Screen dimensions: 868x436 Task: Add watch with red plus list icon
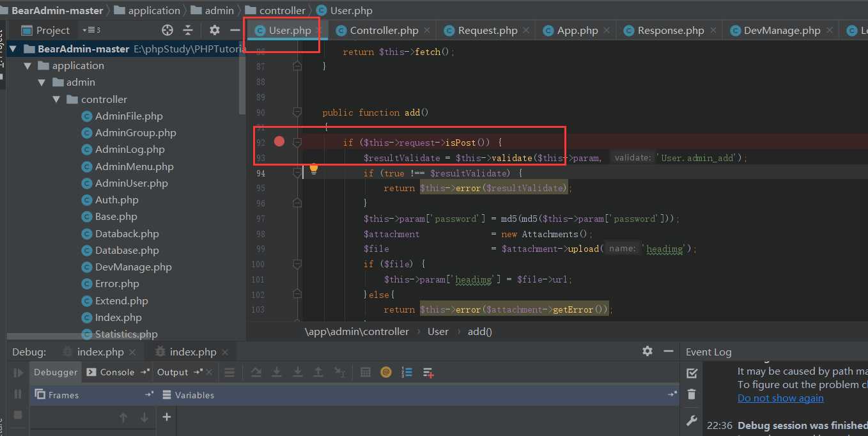(428, 372)
